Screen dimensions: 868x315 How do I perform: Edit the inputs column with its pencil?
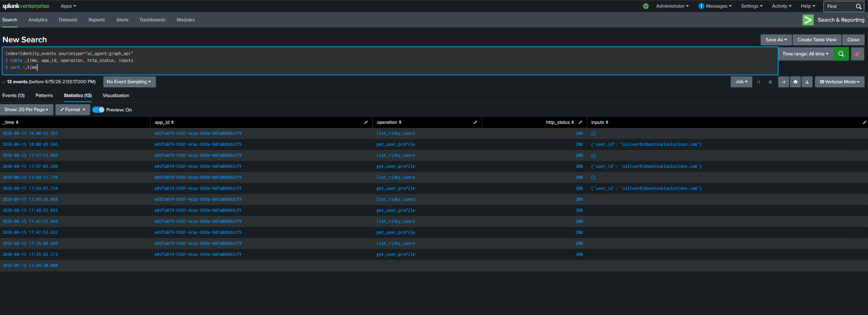864,122
